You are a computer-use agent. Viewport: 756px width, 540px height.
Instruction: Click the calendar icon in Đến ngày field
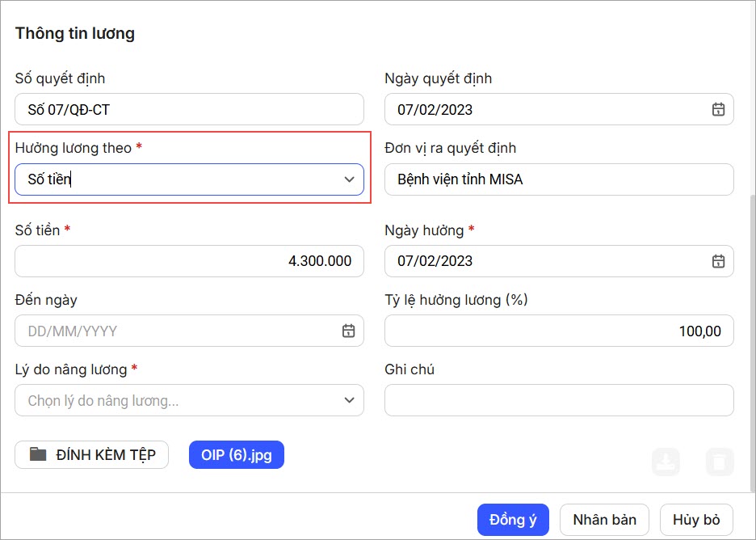348,331
